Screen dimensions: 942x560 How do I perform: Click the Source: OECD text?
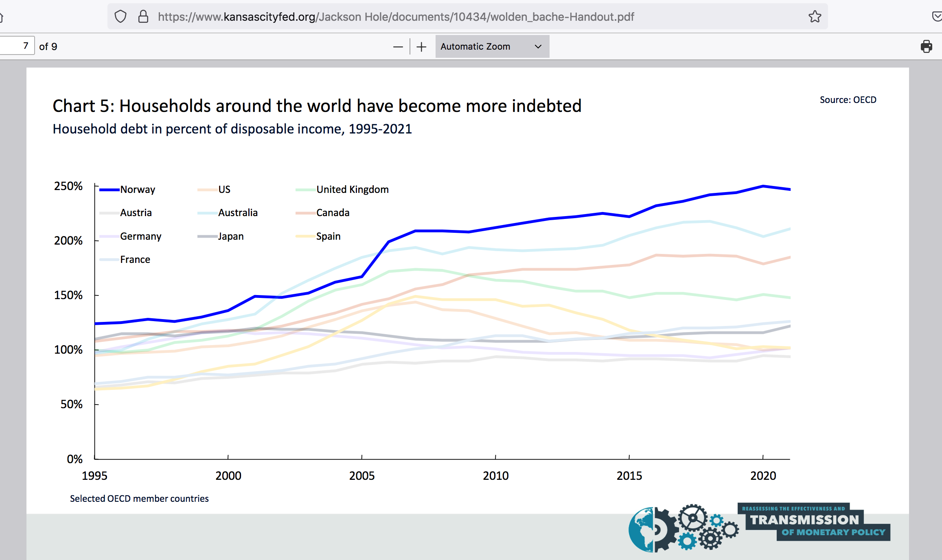tap(848, 100)
